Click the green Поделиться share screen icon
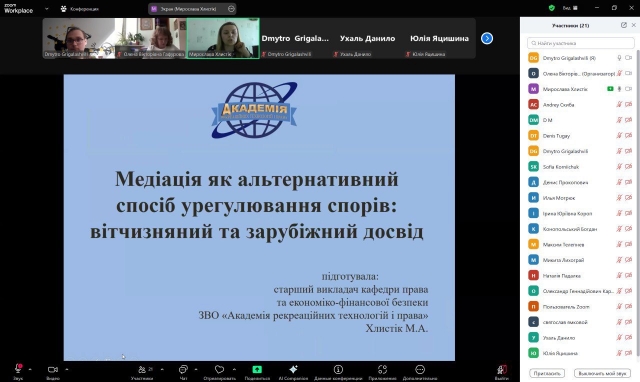This screenshot has height=382, width=640. 257,369
